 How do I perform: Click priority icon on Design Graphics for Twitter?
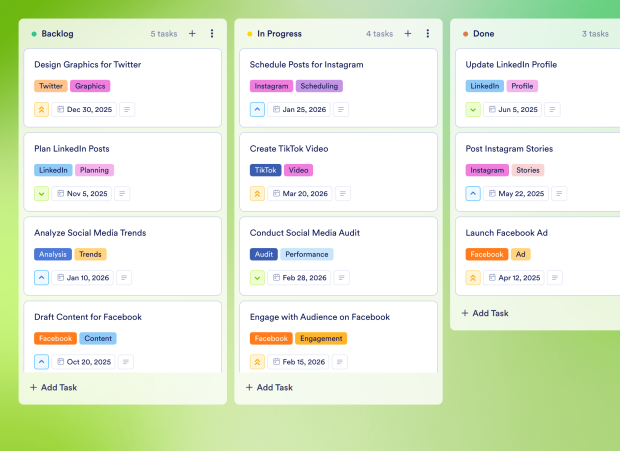coord(42,109)
